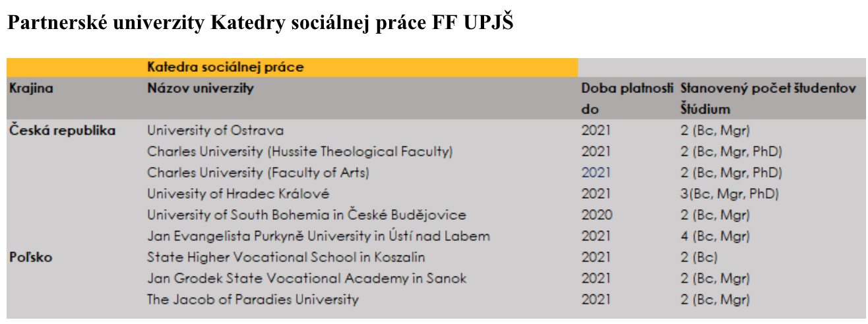
Task: Select Jan Evangelista Purkyně University entry
Action: pyautogui.click(x=319, y=236)
